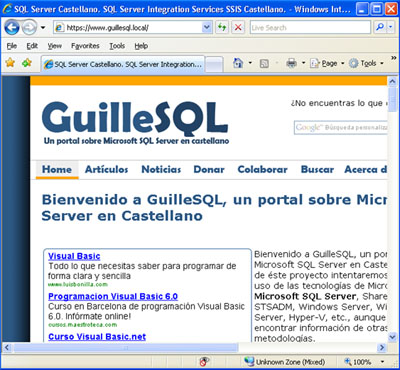Click the Live Search input box

coord(310,28)
